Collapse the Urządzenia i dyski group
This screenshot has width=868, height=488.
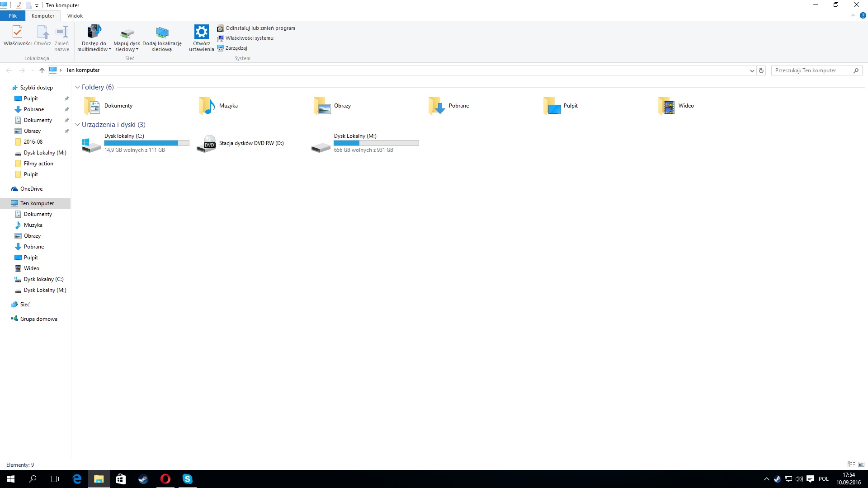click(77, 125)
